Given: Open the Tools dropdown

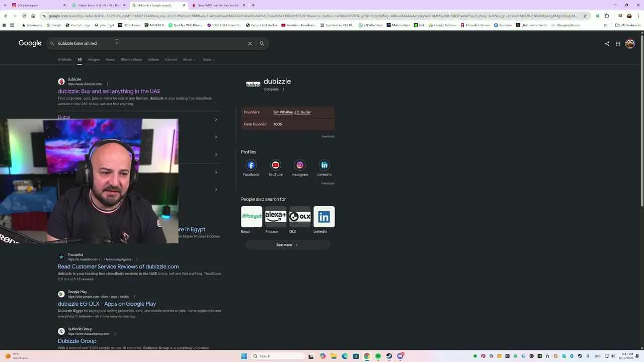Looking at the screenshot, I should point(208,59).
